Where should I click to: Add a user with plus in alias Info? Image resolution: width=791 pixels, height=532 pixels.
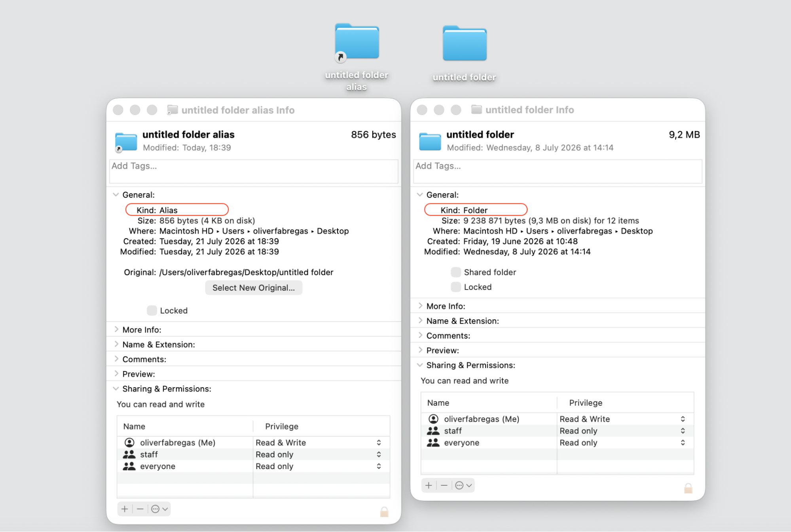point(125,509)
